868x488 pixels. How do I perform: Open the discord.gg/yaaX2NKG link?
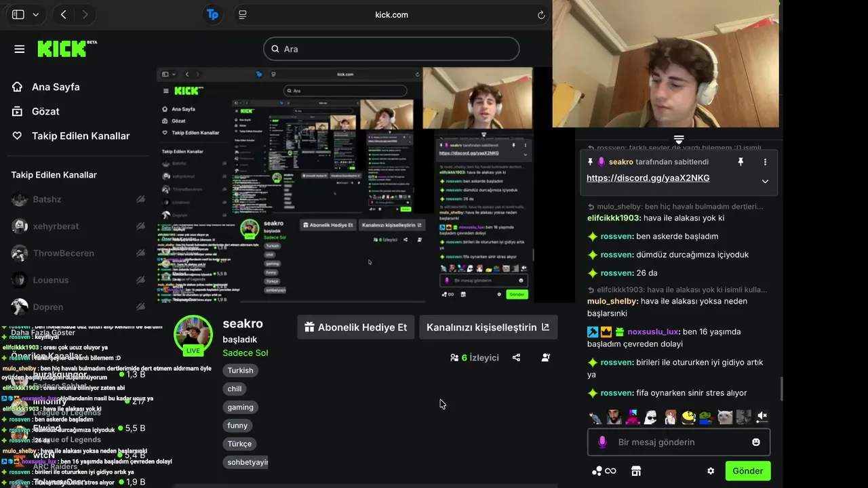[648, 178]
